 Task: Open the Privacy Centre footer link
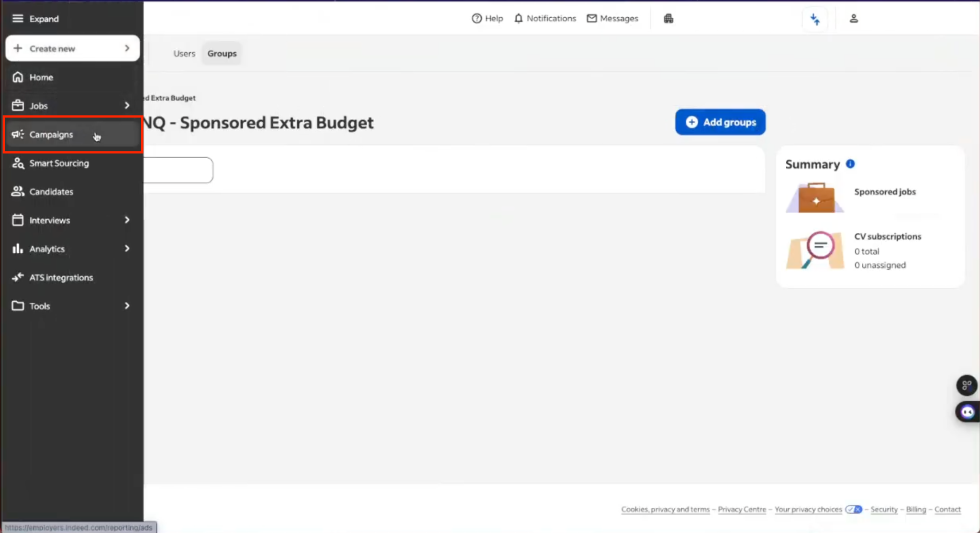point(742,510)
